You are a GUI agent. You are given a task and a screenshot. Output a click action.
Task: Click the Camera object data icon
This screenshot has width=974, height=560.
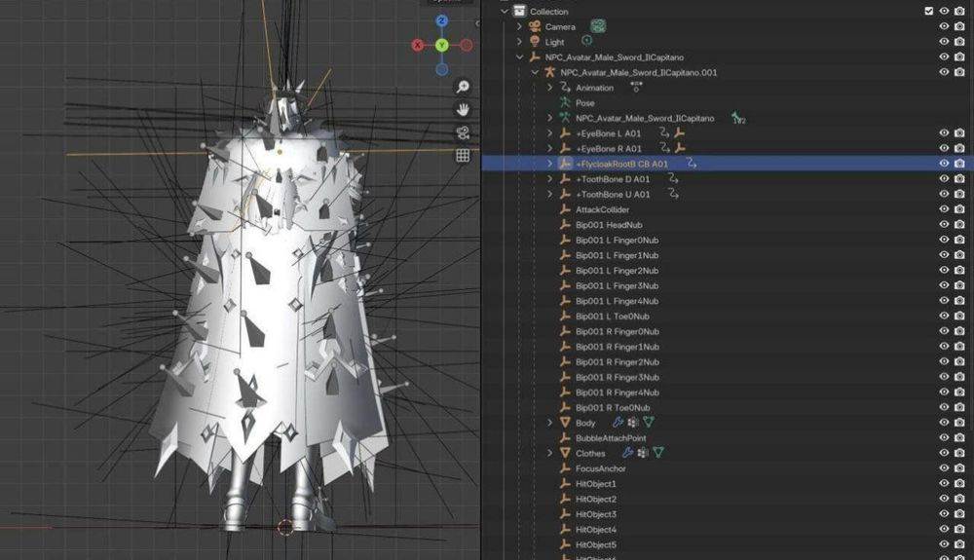(x=597, y=26)
